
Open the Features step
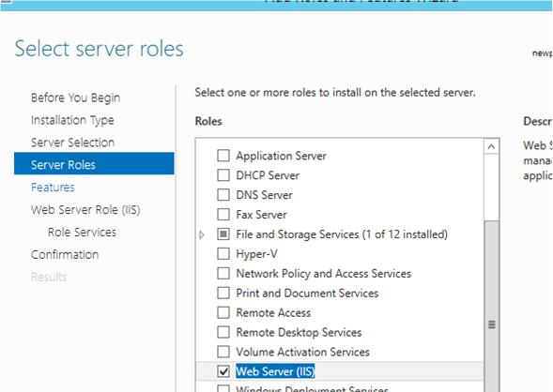click(x=53, y=188)
